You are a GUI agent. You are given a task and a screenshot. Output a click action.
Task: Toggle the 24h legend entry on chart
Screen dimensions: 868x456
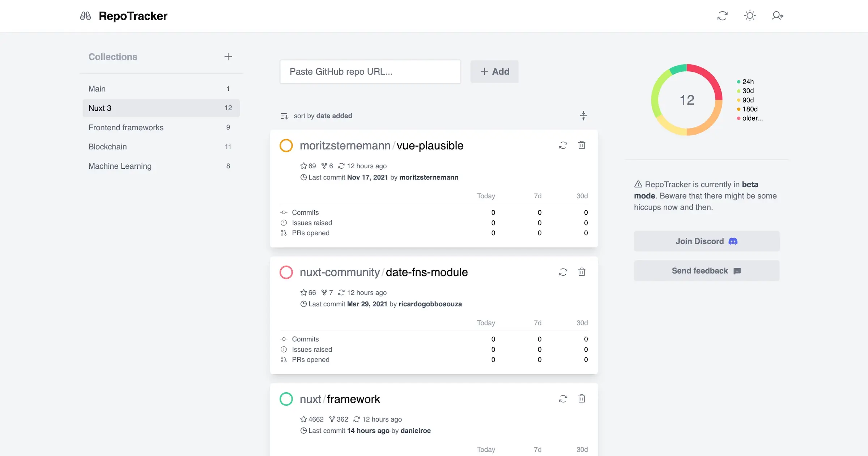click(747, 81)
